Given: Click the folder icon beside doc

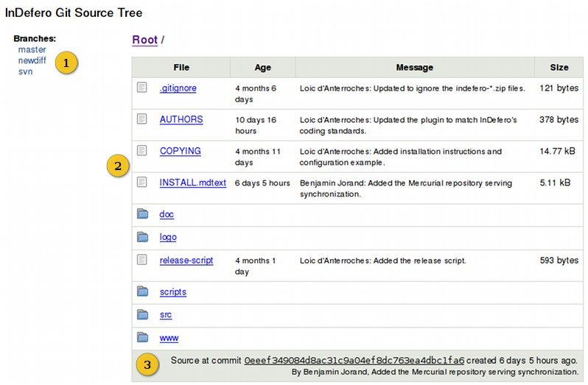Looking at the screenshot, I should (142, 213).
